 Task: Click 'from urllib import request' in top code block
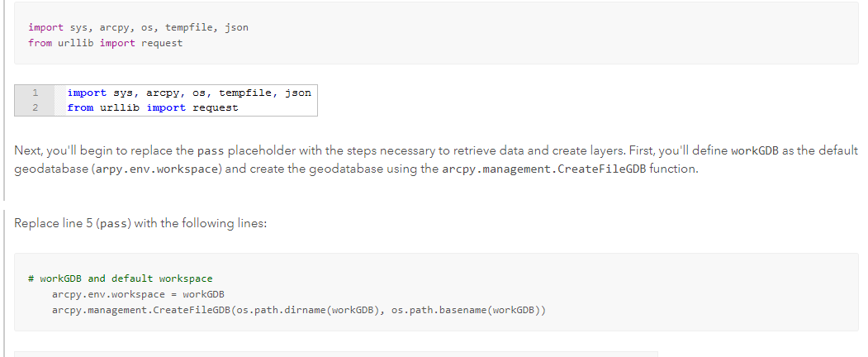[x=105, y=43]
